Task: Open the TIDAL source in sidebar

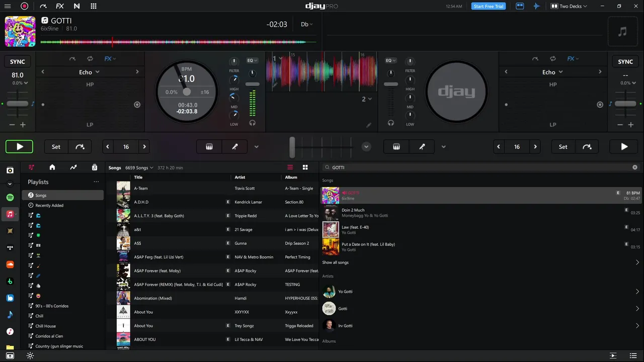Action: 10,248
